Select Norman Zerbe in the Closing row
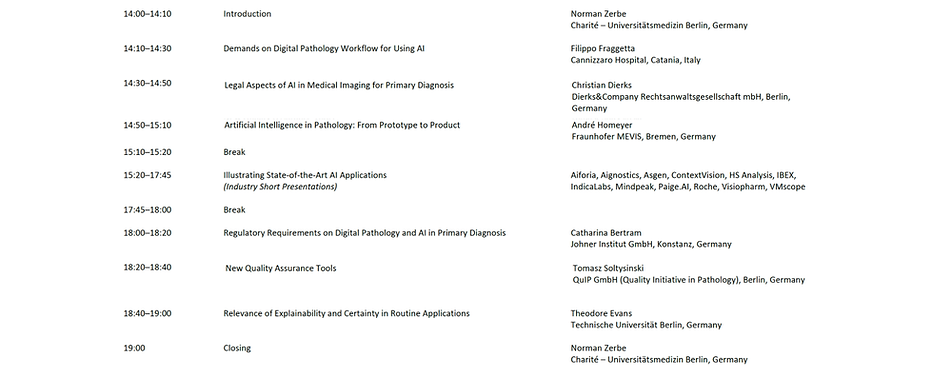The image size is (932, 375). [599, 348]
